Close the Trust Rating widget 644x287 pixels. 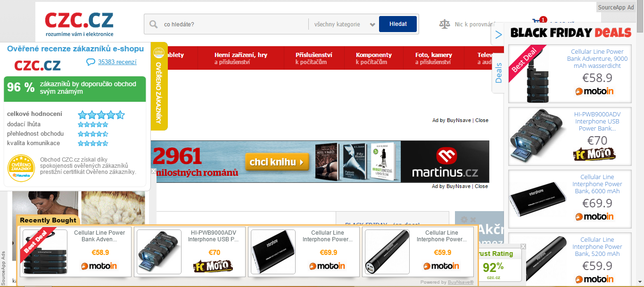523,246
